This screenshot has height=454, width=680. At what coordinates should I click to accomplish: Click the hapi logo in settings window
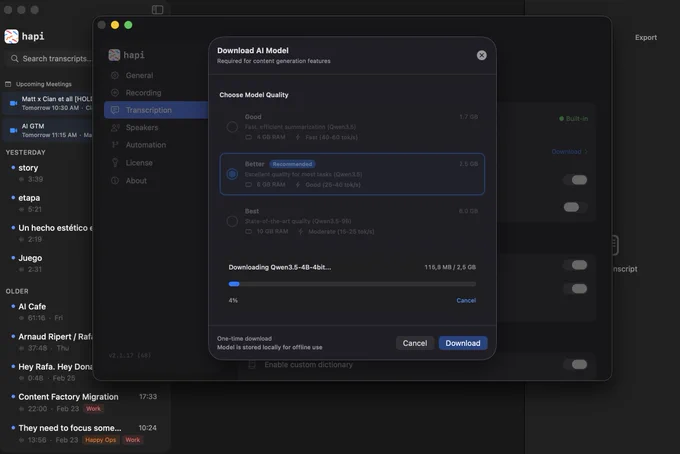click(114, 55)
